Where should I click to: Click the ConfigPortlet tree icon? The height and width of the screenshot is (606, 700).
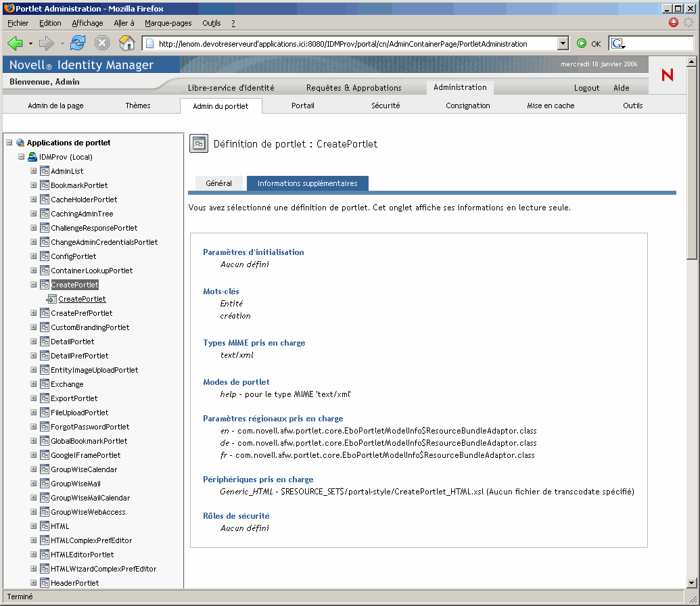coord(44,256)
